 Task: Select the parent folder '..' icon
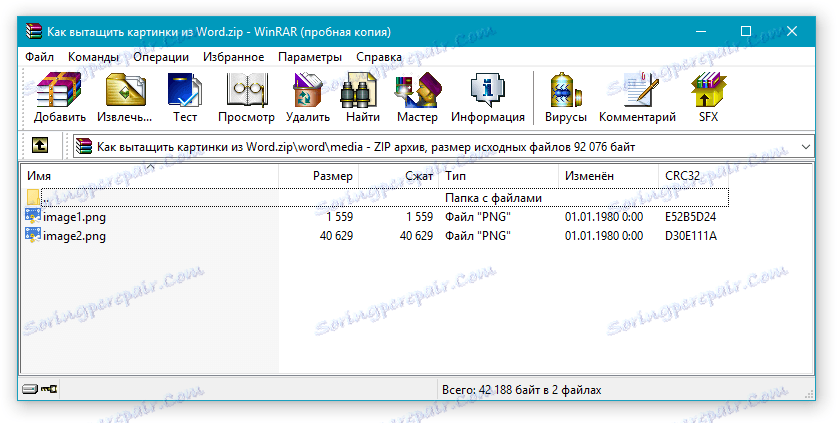click(x=33, y=198)
